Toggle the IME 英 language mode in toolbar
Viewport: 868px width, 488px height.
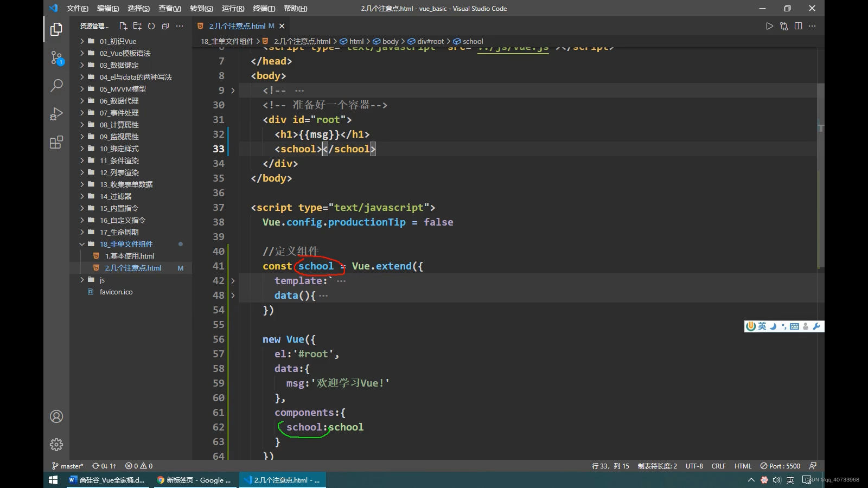click(x=762, y=326)
